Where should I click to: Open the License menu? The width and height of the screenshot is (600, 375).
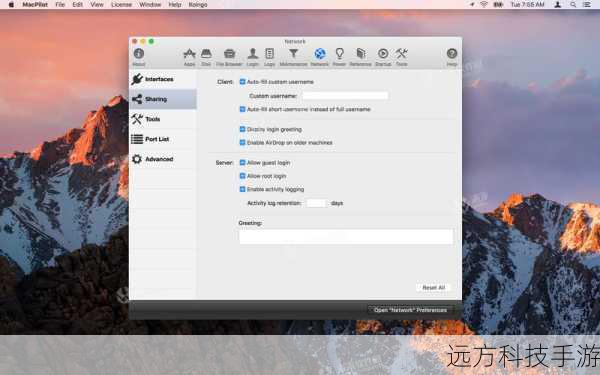[x=121, y=5]
